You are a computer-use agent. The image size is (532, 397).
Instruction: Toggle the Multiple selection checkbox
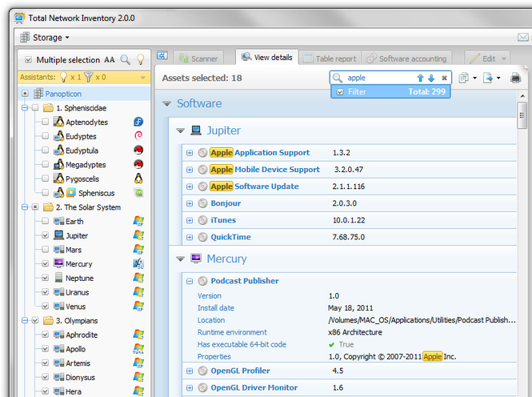click(x=29, y=60)
